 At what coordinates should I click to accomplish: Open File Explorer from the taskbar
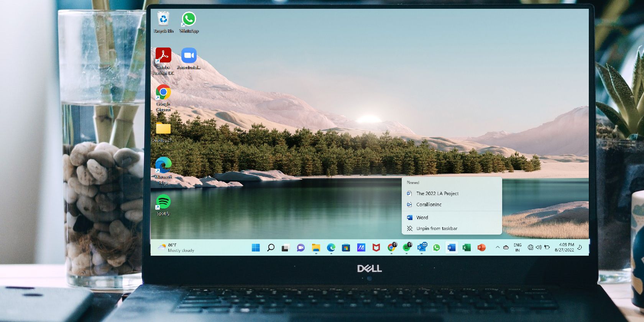[316, 248]
